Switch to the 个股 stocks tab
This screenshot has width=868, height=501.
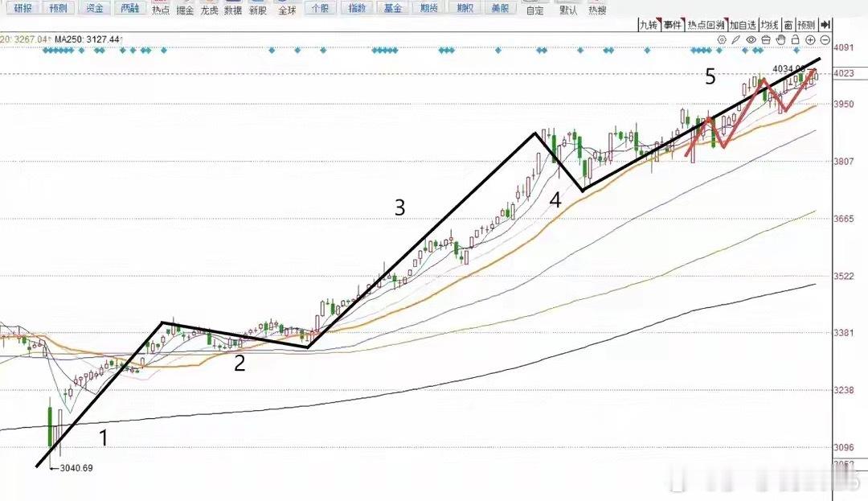(320, 8)
